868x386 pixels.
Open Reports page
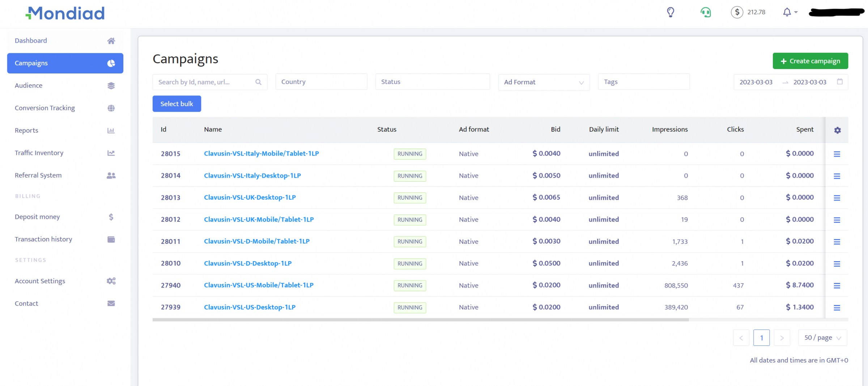click(65, 131)
